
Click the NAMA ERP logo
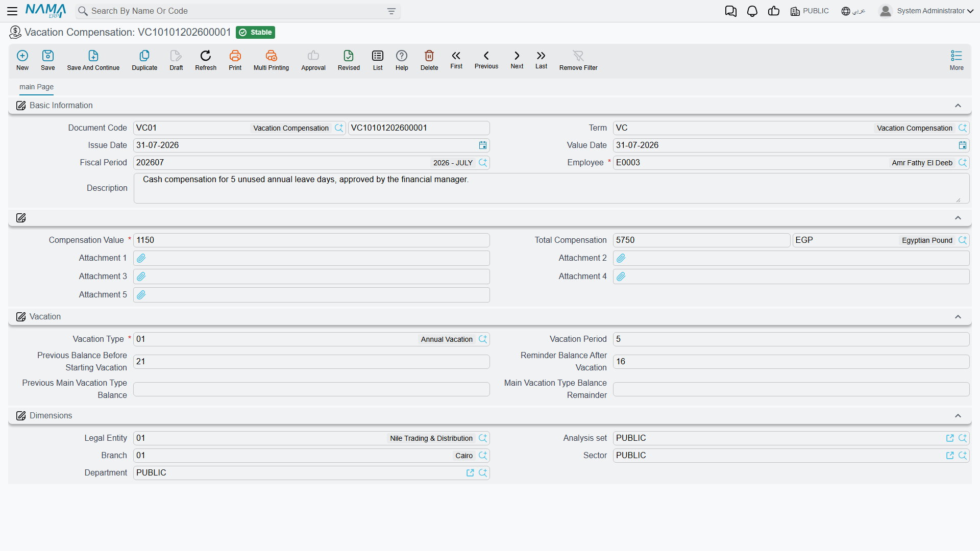pos(46,11)
